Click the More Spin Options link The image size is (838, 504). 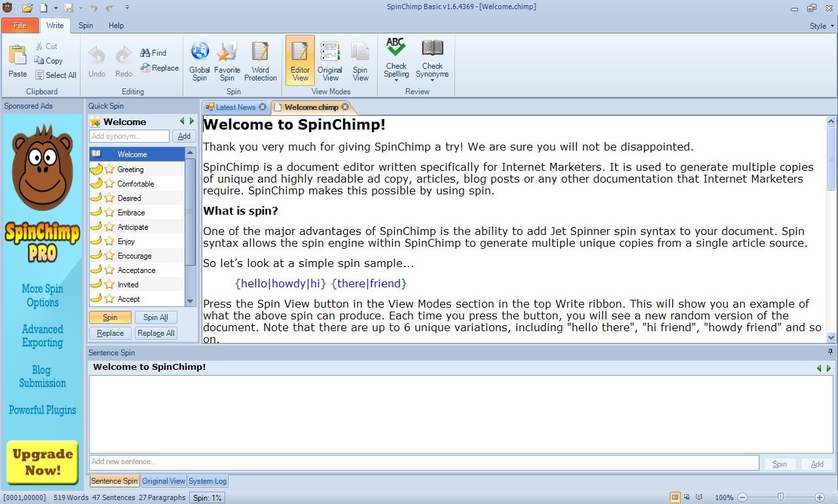(x=43, y=296)
